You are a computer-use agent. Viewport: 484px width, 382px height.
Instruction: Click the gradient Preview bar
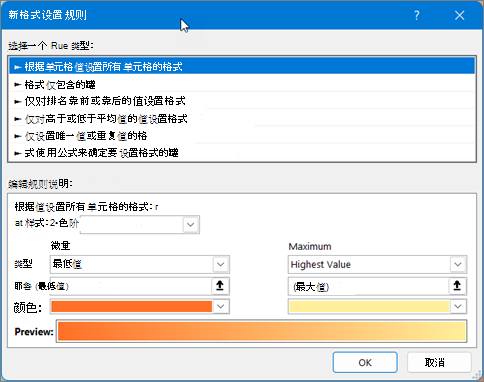click(x=262, y=331)
